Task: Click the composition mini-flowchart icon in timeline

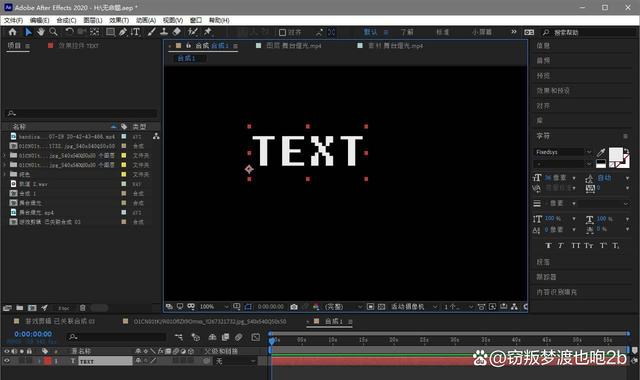Action: coord(179,337)
